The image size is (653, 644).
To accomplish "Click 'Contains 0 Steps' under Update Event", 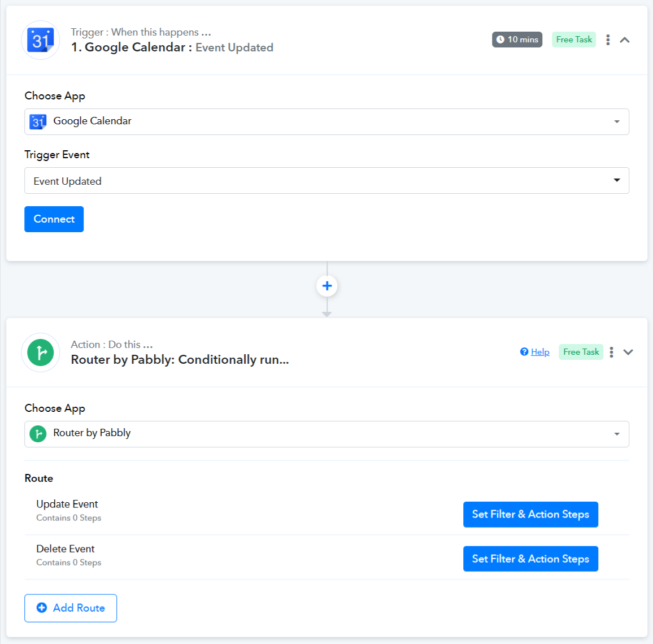I will point(69,518).
